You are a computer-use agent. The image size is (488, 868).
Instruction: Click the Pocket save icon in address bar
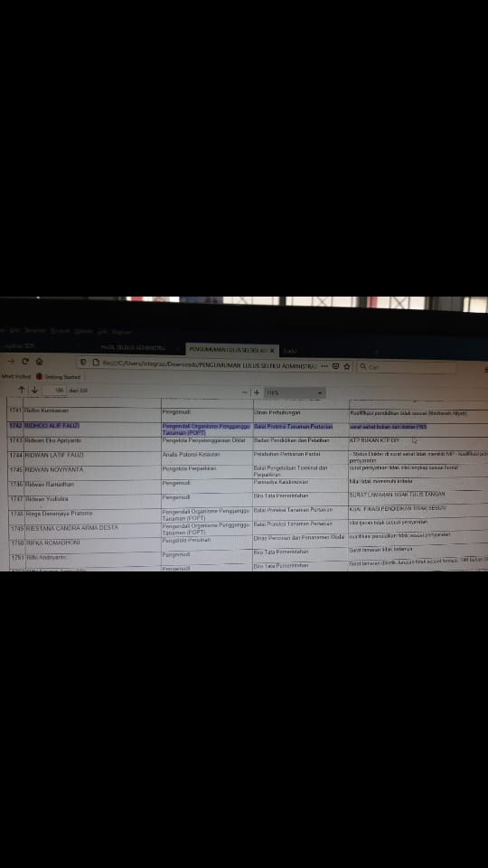(x=336, y=366)
